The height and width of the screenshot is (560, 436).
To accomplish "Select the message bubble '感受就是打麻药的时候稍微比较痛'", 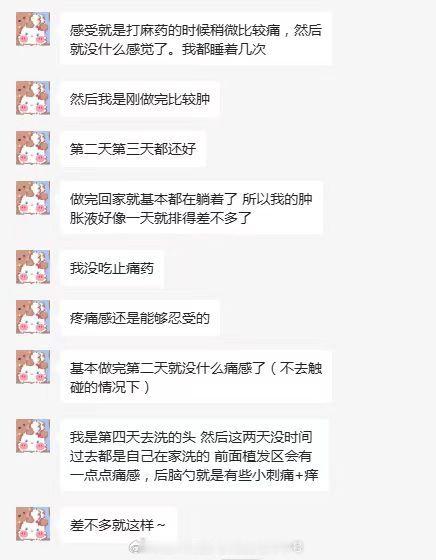I will (x=196, y=39).
